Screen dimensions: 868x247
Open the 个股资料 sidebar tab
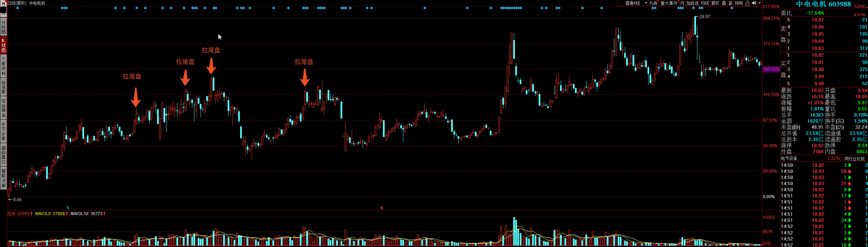coord(3,66)
